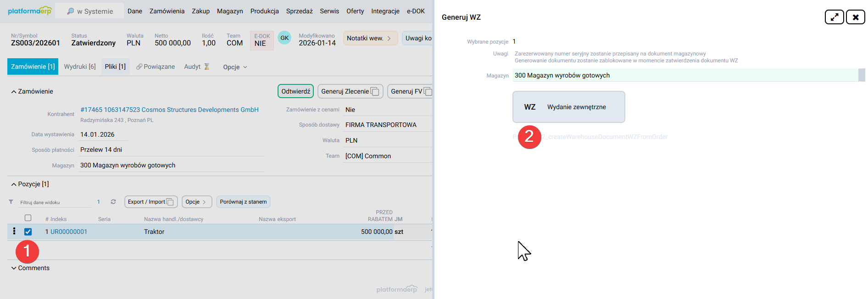Click the Seria column header
Image resolution: width=868 pixels, height=299 pixels.
click(x=104, y=219)
